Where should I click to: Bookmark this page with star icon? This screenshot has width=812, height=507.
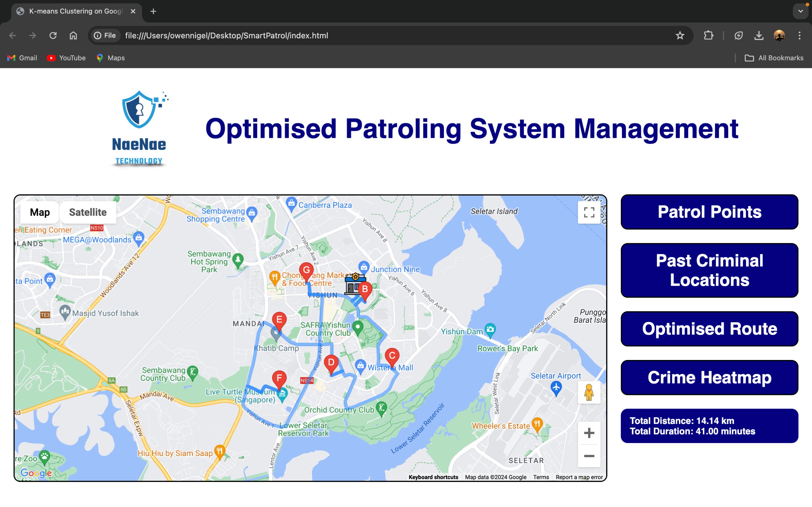(680, 35)
